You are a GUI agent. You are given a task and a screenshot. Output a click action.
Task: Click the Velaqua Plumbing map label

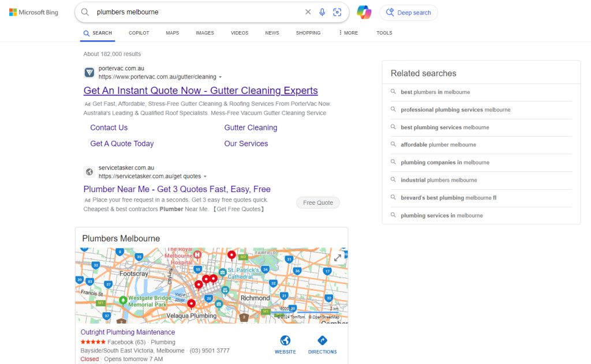click(192, 316)
